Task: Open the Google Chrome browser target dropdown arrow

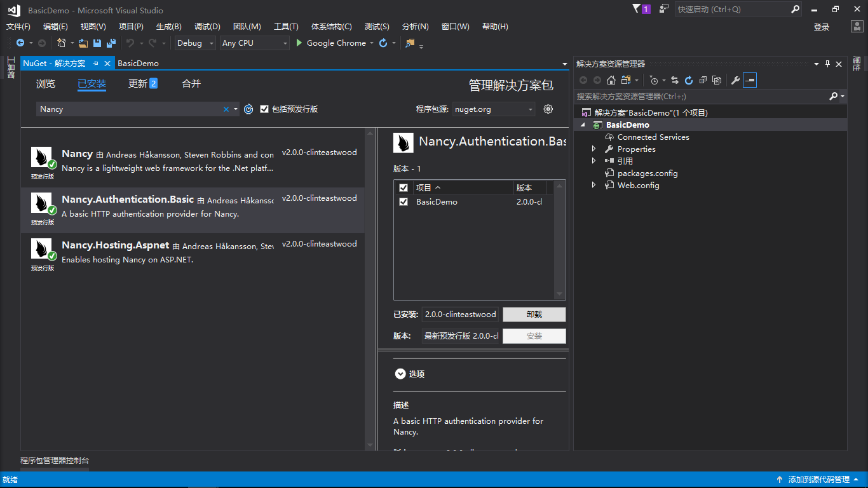Action: pyautogui.click(x=372, y=43)
